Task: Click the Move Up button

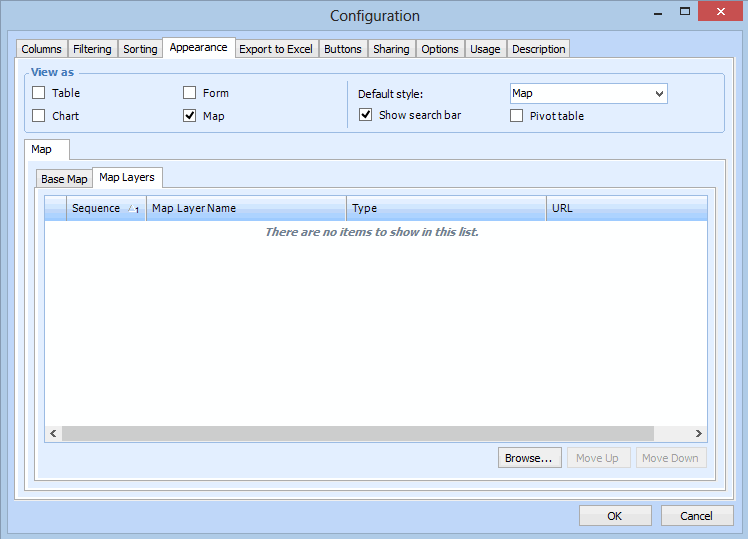Action: tap(599, 458)
